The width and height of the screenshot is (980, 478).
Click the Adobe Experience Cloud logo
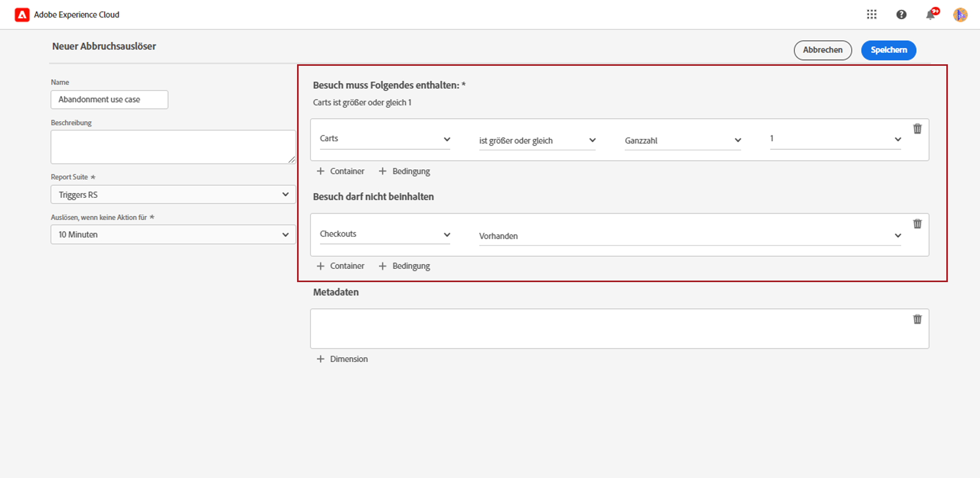tap(22, 15)
